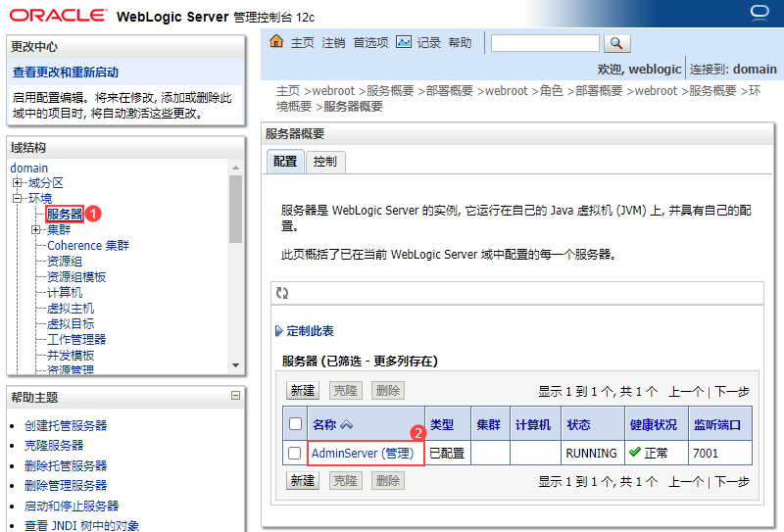Click the 监听端口 column header
784x532 pixels.
coord(717,425)
